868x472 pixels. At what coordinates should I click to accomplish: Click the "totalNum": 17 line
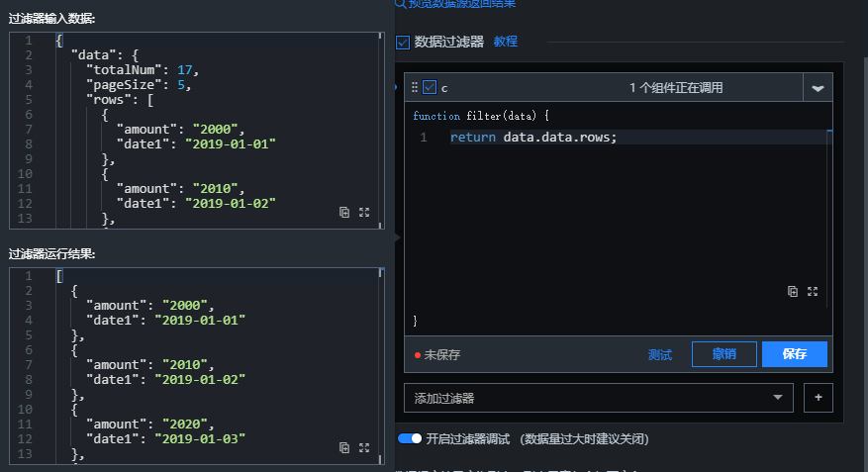[143, 69]
